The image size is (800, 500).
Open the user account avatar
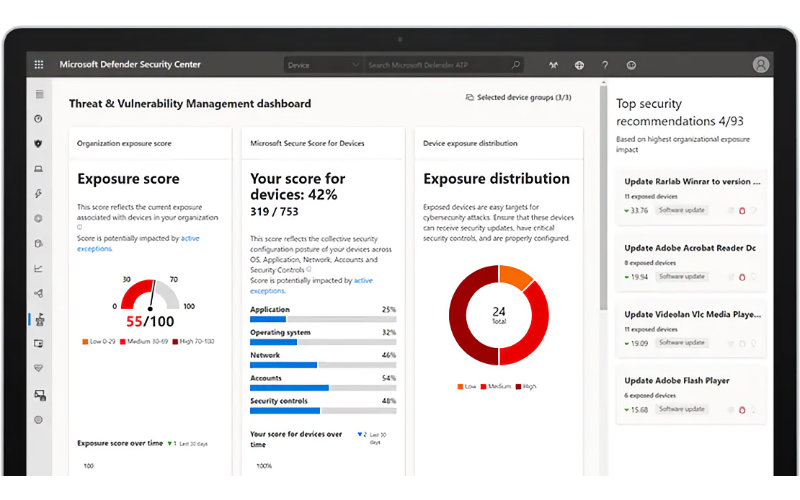pos(761,65)
